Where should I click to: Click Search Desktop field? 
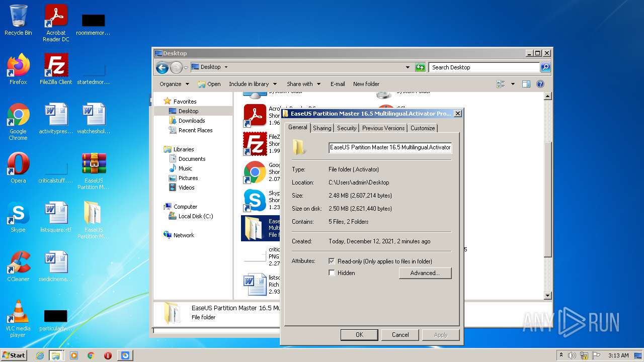click(484, 67)
